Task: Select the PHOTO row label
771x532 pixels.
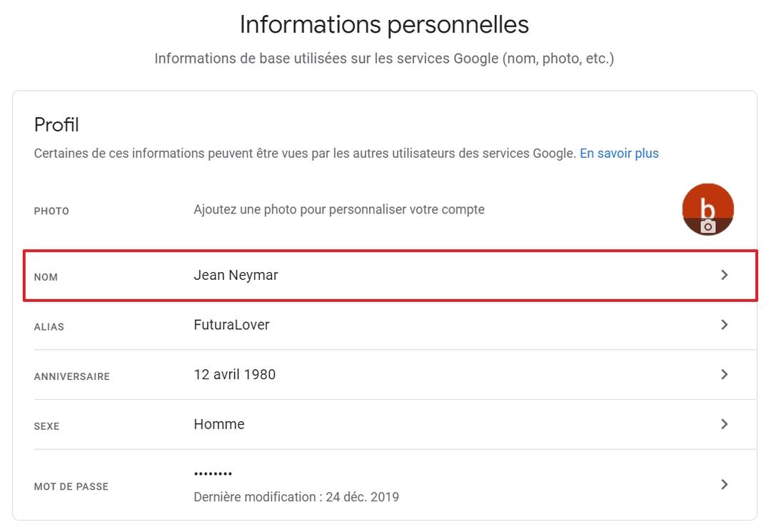Action: point(51,211)
